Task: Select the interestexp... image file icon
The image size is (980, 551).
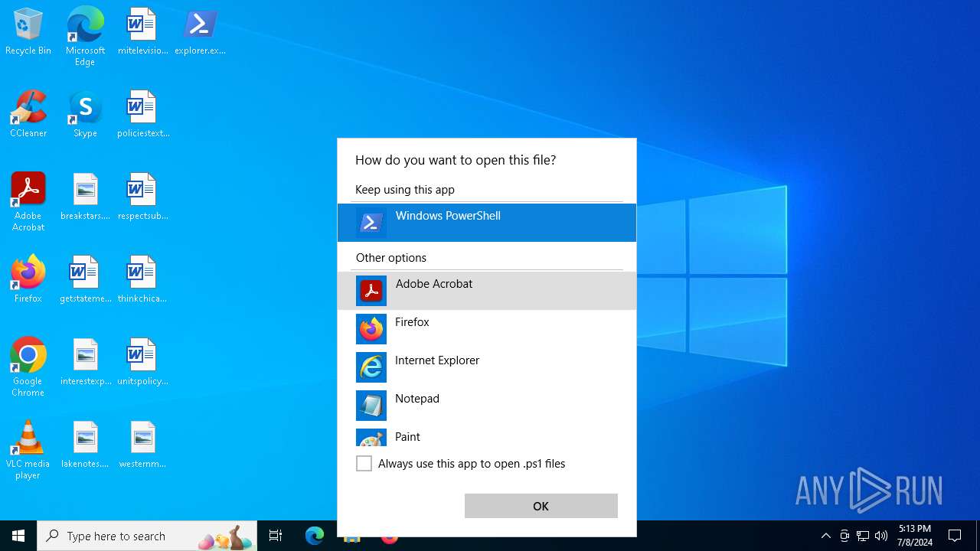Action: click(85, 363)
